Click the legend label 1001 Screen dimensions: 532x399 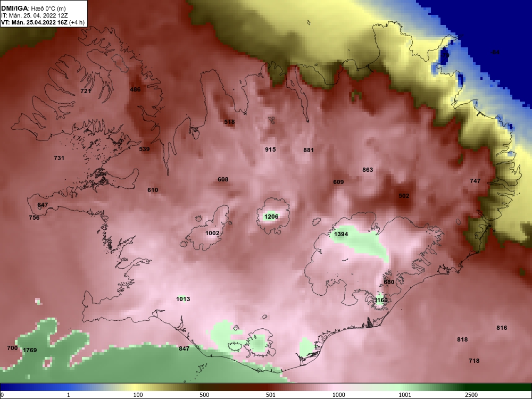[x=405, y=395]
